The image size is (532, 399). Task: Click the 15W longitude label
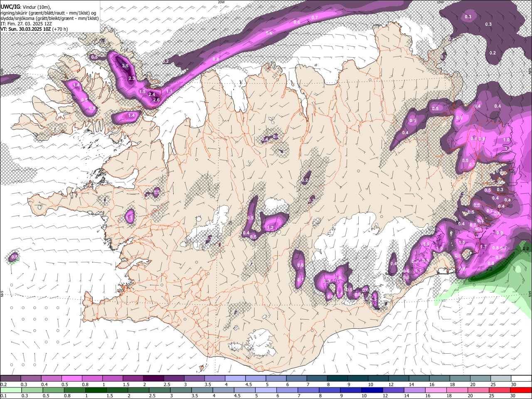tap(440, 2)
